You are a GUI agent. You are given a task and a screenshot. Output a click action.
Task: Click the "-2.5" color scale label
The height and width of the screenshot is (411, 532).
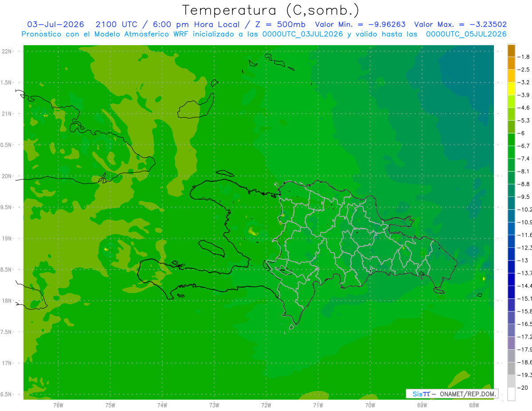pos(524,70)
